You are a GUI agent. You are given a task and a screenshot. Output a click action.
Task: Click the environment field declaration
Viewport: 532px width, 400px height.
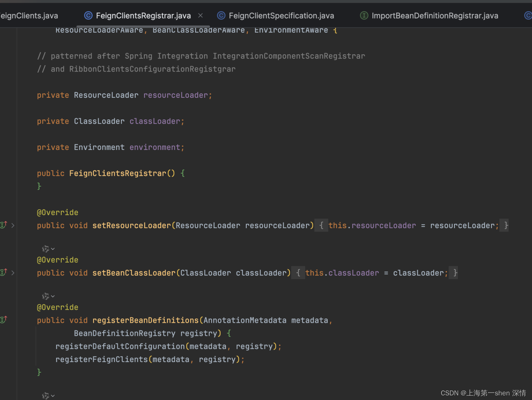point(155,147)
